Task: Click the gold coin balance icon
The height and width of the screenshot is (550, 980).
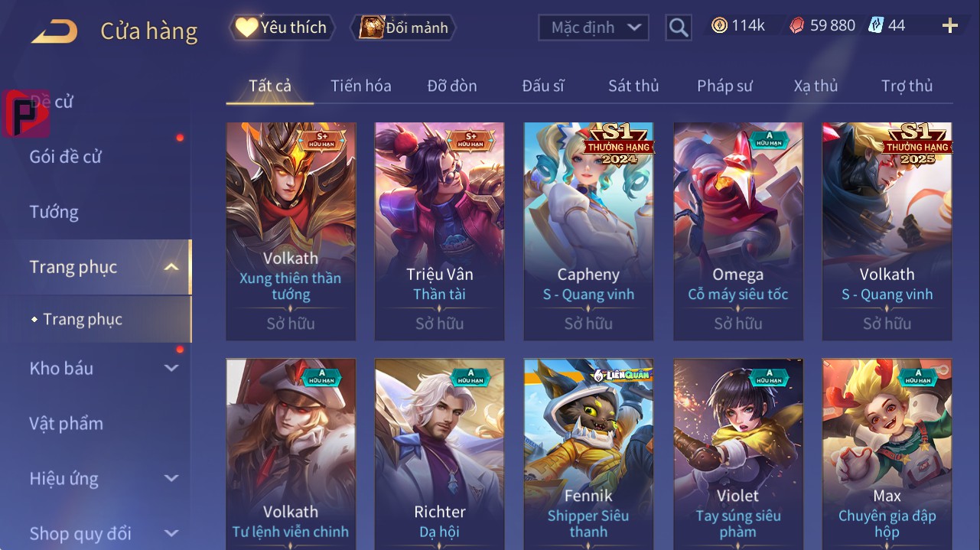Action: pyautogui.click(x=719, y=25)
